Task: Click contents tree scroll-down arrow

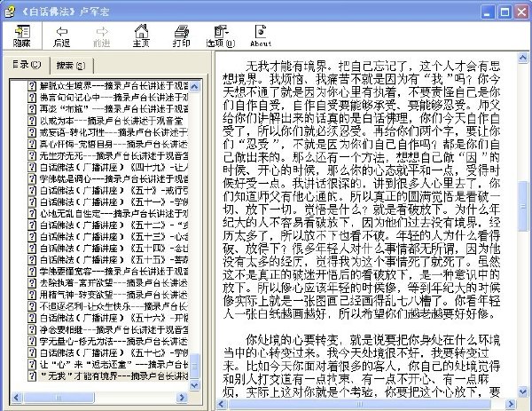Action: (x=195, y=385)
